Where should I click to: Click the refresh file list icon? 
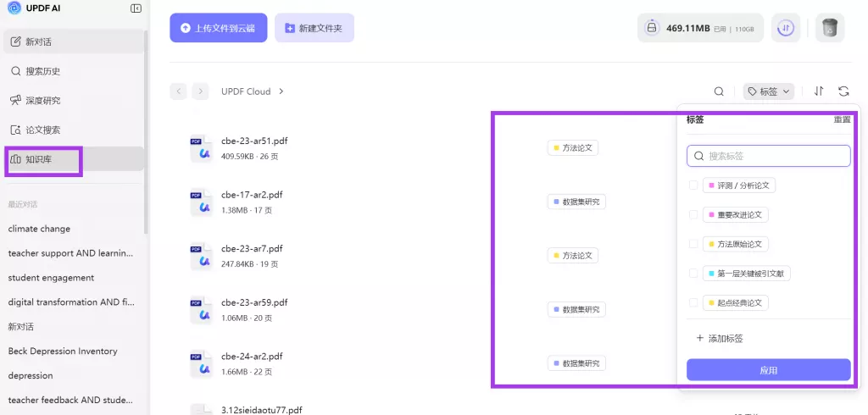843,91
